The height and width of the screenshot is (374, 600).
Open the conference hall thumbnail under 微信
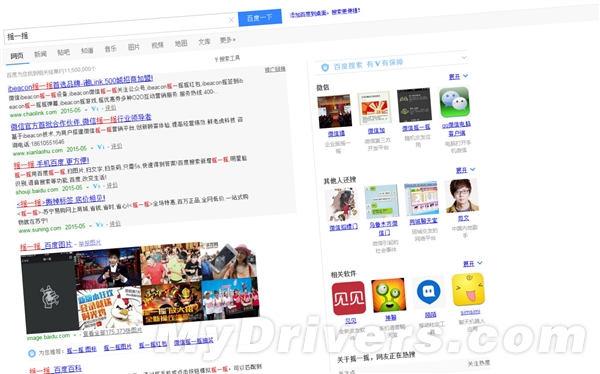click(x=335, y=111)
